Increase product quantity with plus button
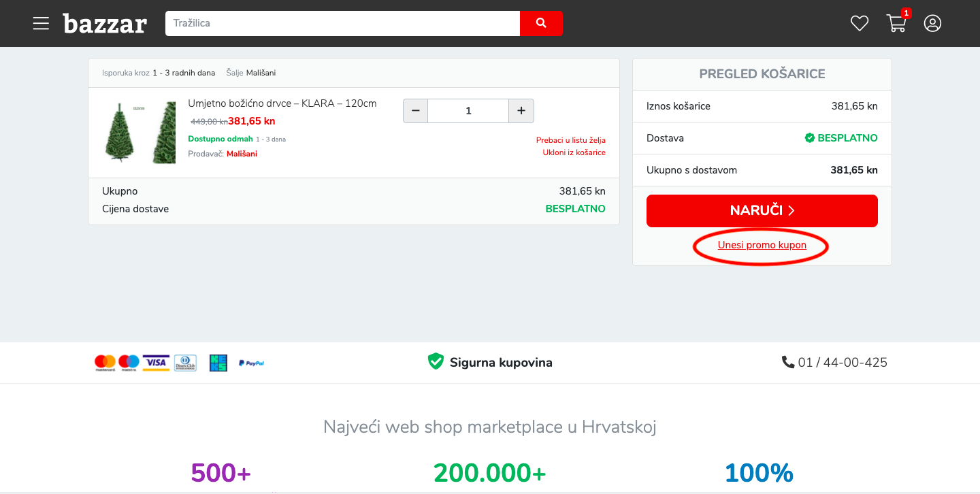The width and height of the screenshot is (980, 494). tap(521, 110)
